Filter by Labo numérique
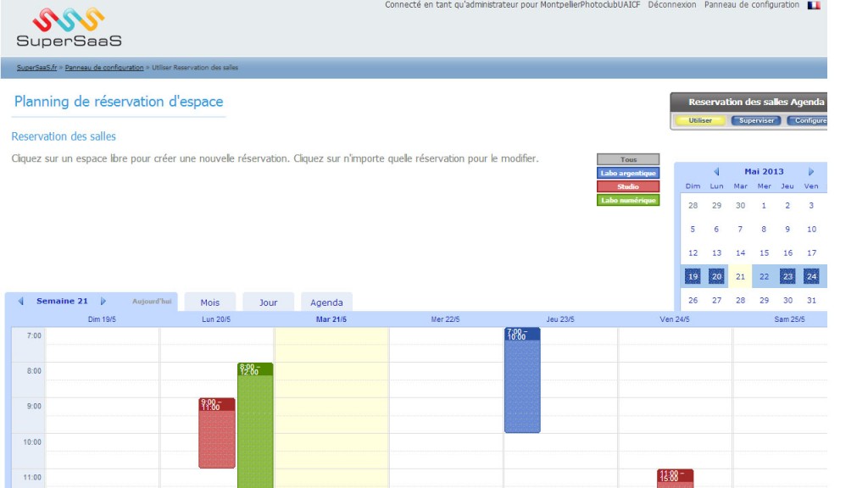Image resolution: width=868 pixels, height=488 pixels. [628, 200]
